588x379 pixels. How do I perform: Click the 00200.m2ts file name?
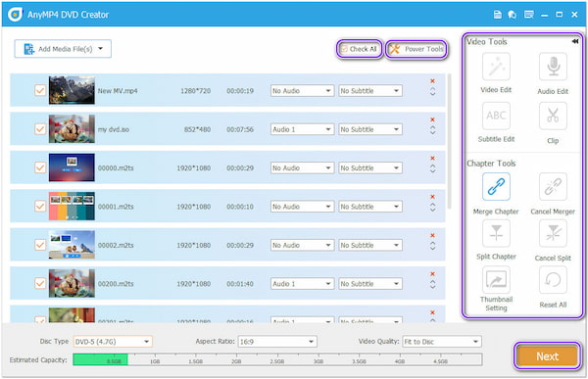pyautogui.click(x=116, y=284)
